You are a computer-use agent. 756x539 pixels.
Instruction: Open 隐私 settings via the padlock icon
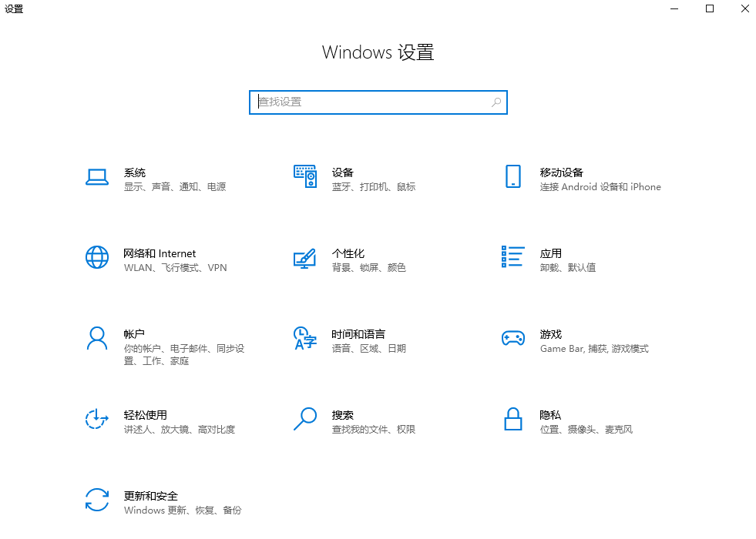(513, 418)
